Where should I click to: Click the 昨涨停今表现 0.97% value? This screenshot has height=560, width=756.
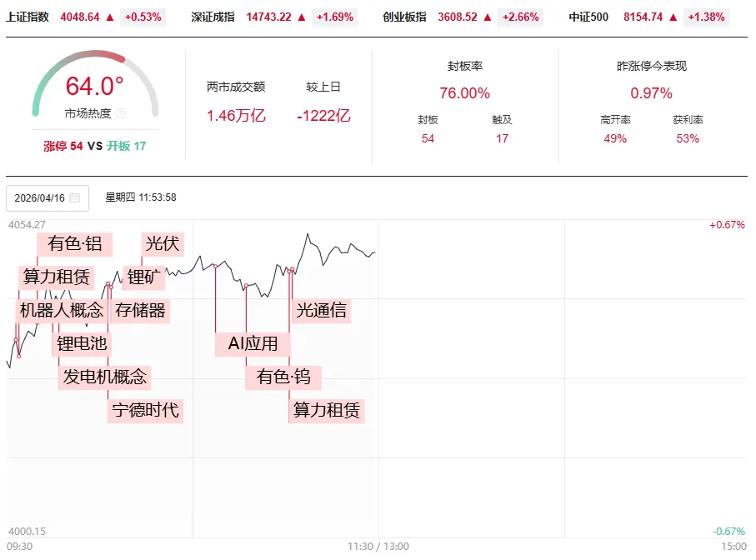651,93
